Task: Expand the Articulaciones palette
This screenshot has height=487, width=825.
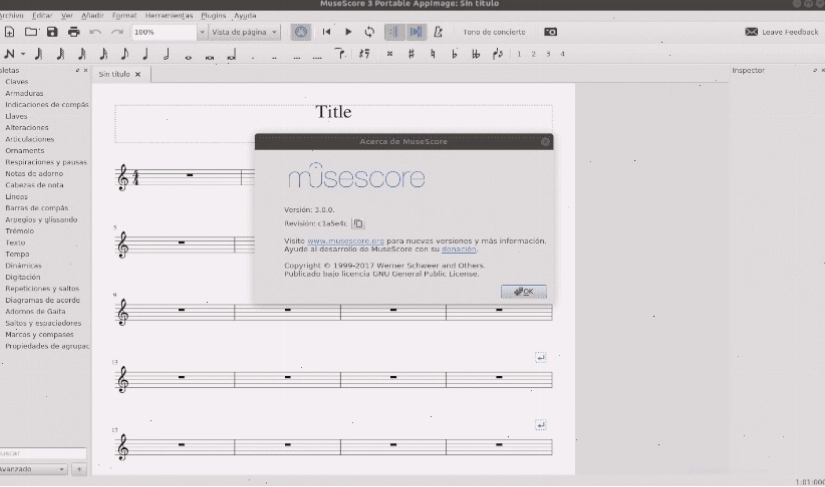Action: (x=29, y=139)
